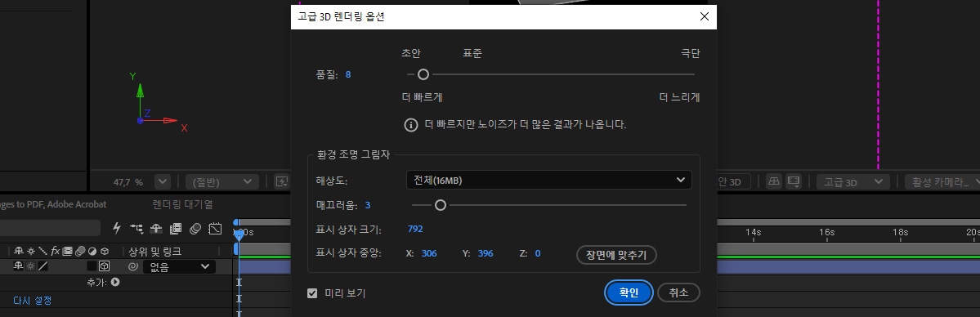This screenshot has width=980, height=317.
Task: Click the 품질 quality slider handle
Action: tap(423, 74)
